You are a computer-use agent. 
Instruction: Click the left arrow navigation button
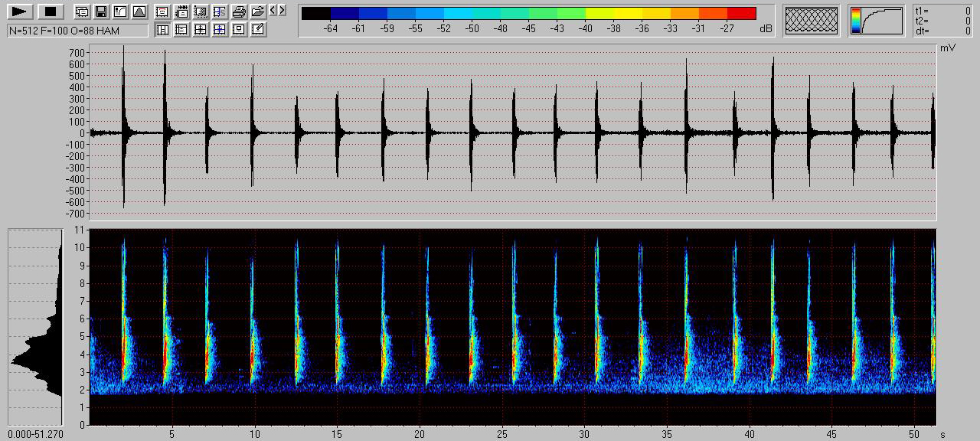point(273,11)
